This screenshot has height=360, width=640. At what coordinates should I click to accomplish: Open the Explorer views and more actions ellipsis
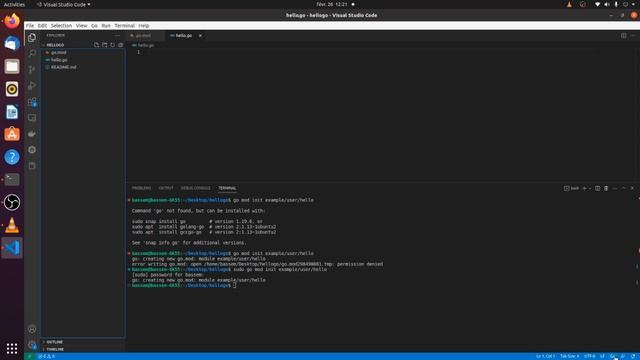pos(118,36)
